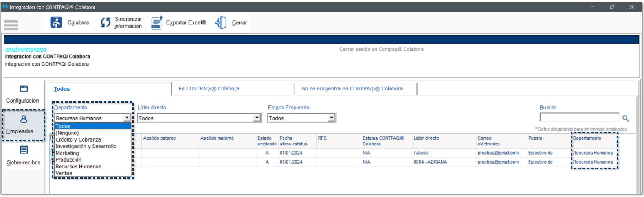This screenshot has width=644, height=197.
Task: Click the magnifier search icon
Action: 626,118
